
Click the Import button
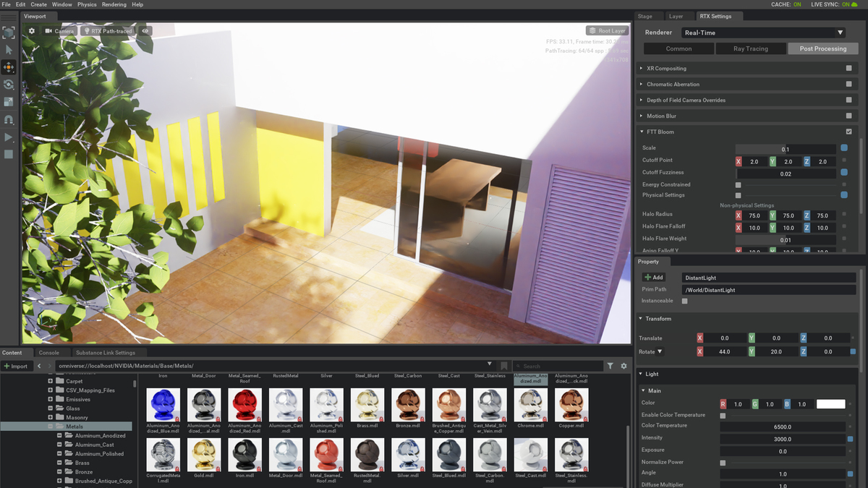click(x=16, y=366)
